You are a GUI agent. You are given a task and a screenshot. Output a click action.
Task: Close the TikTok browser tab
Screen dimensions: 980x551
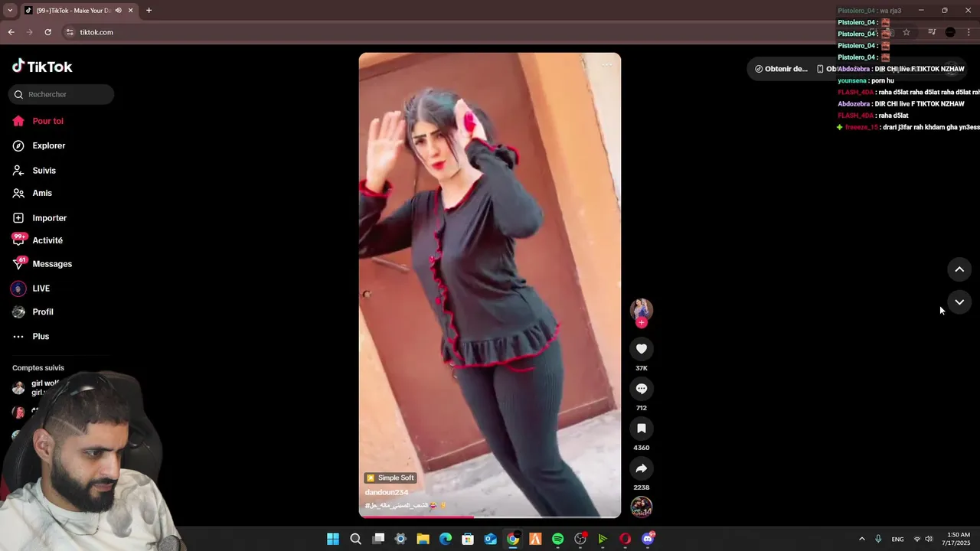tap(131, 11)
